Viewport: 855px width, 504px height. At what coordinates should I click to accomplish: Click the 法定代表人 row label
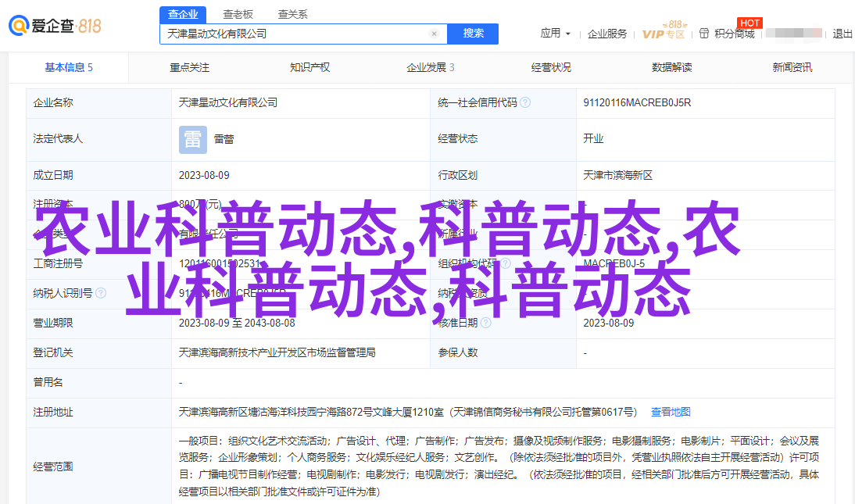click(58, 138)
